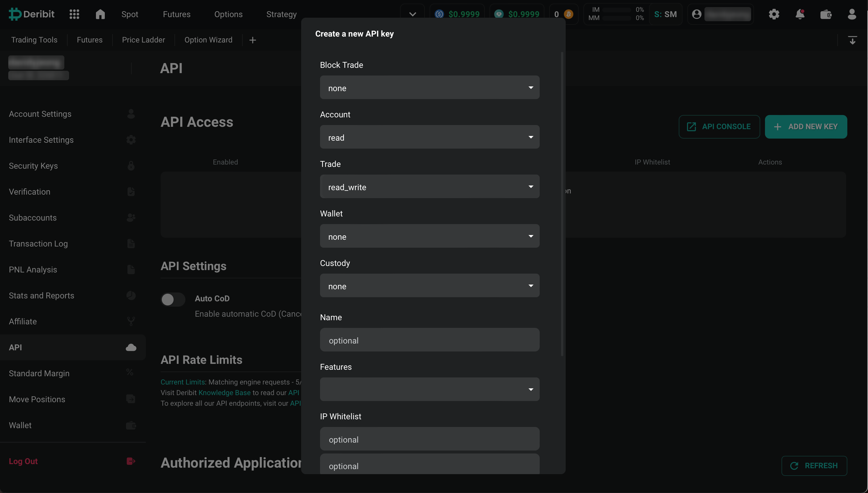The image size is (868, 493).
Task: Click the API CONSOLE button
Action: pyautogui.click(x=719, y=126)
